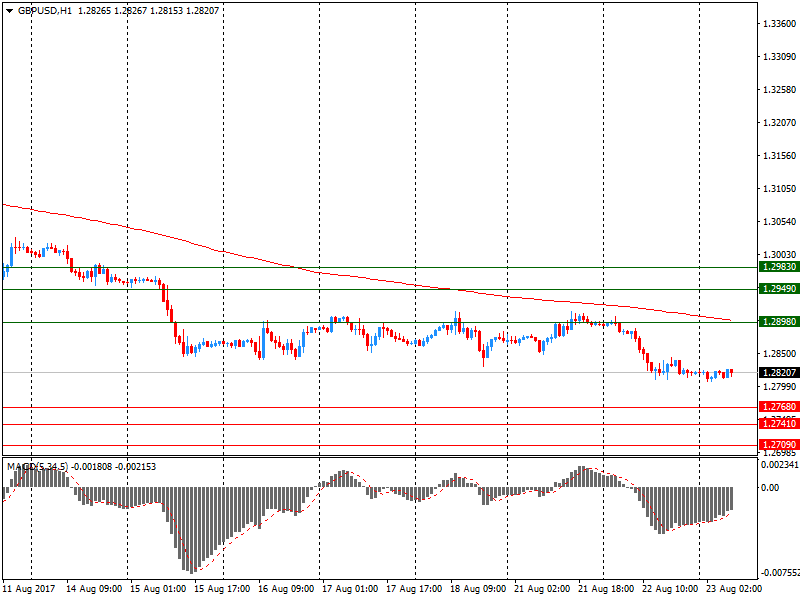Click the 1.32580 price scale value
The height and width of the screenshot is (600, 800).
779,90
